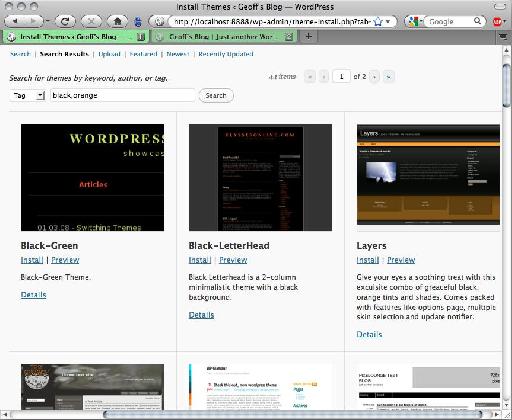The image size is (512, 420).
Task: Open the list all tabs button
Action: tap(503, 37)
